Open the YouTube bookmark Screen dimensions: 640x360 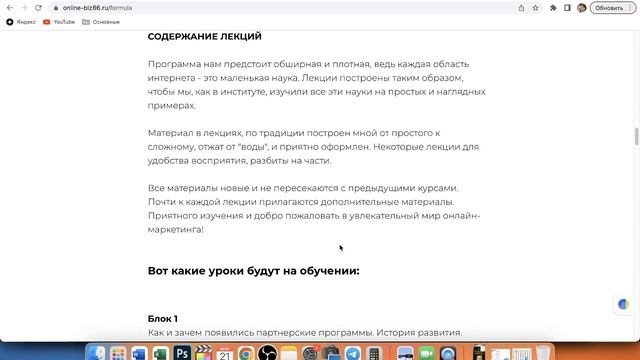click(x=59, y=22)
